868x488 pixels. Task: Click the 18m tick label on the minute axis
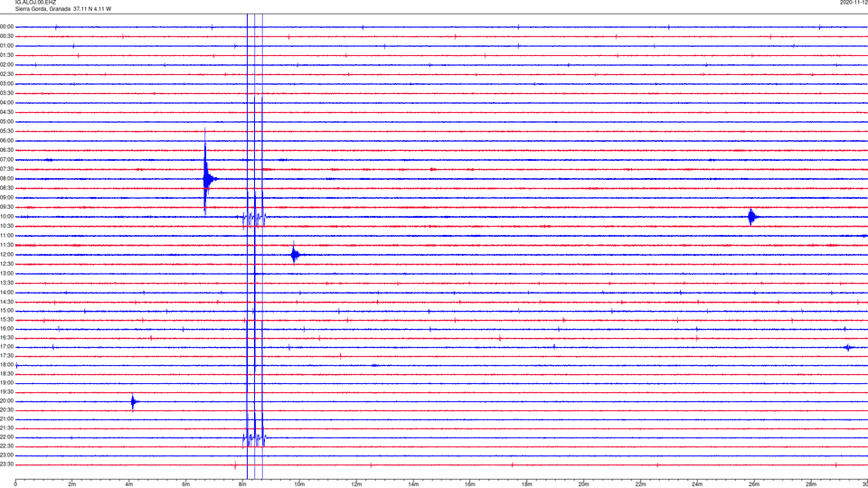[x=526, y=484]
